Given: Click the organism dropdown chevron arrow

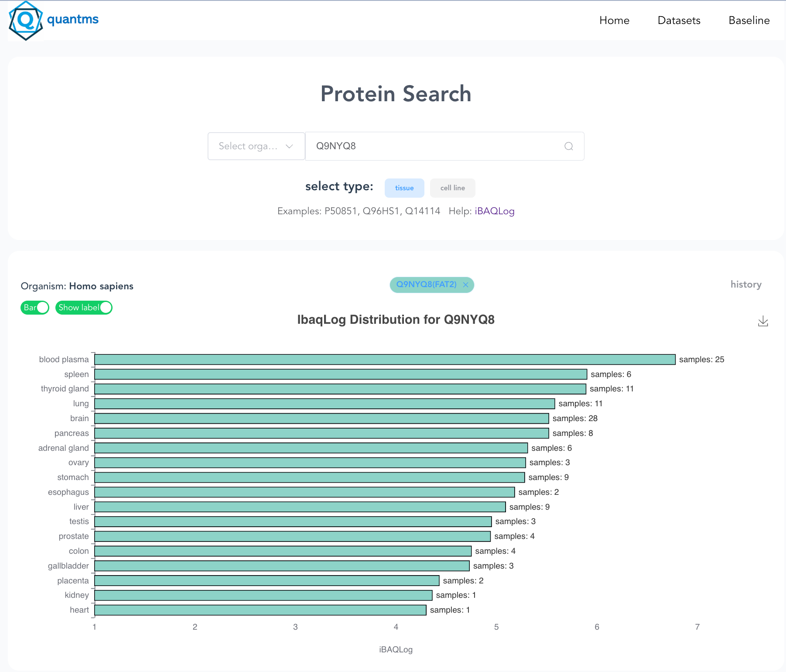Looking at the screenshot, I should (x=289, y=146).
